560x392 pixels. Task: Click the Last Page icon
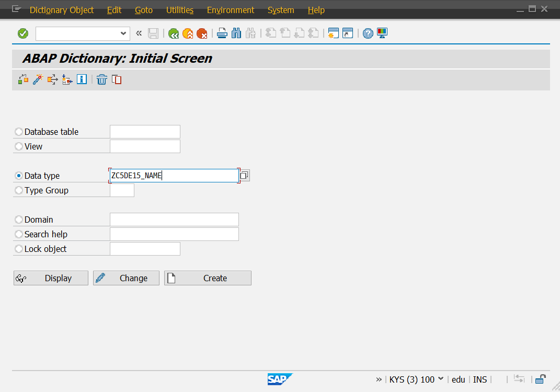click(x=313, y=33)
